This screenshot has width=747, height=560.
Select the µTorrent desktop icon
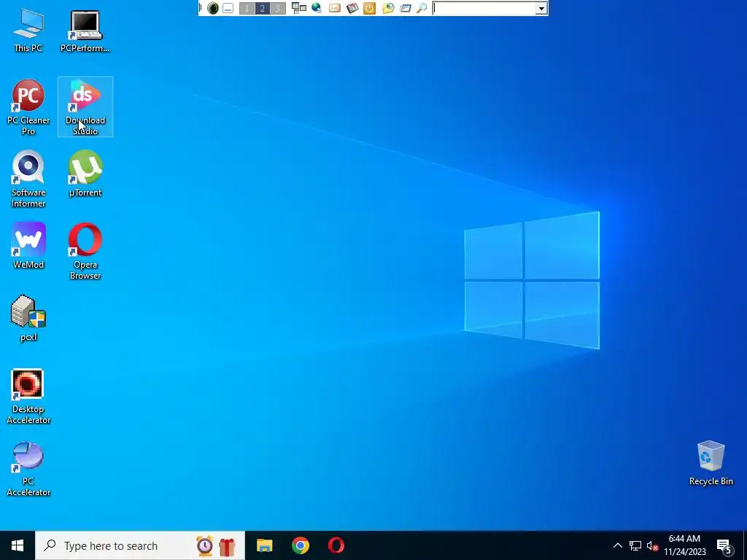click(x=85, y=174)
